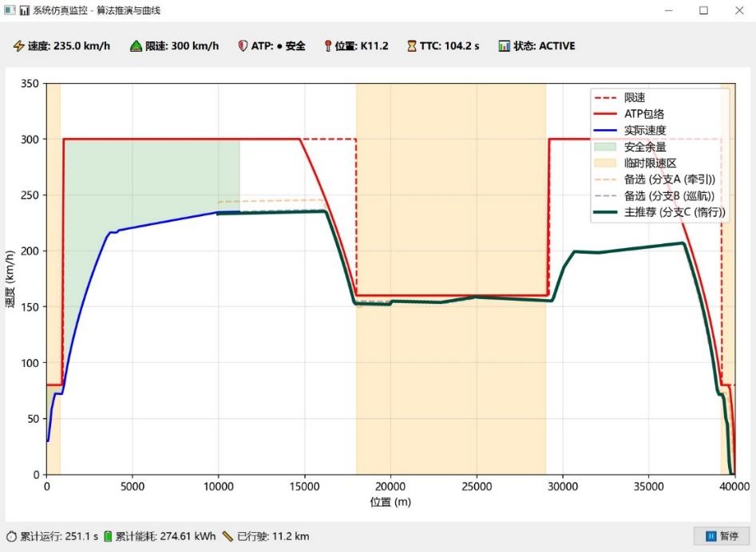Click the position pin icon
Viewport: 756px width, 552px height.
coord(328,45)
